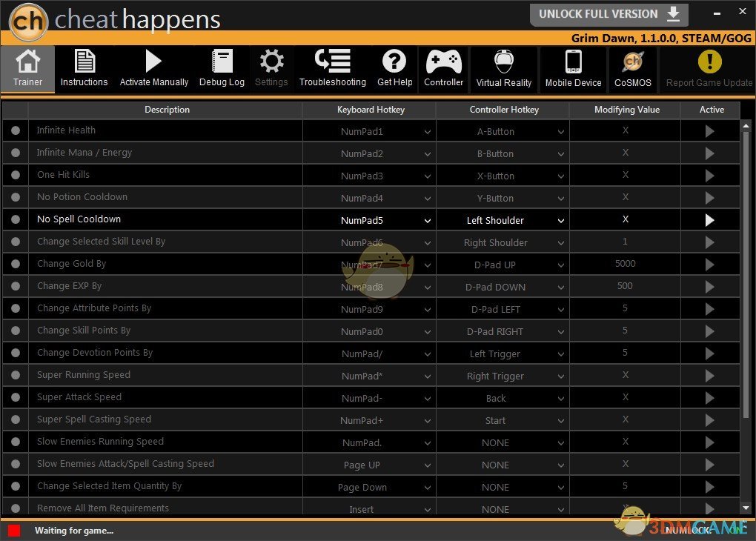This screenshot has width=756, height=541.
Task: Click the Keyboard Hotkey column header
Action: tap(371, 110)
